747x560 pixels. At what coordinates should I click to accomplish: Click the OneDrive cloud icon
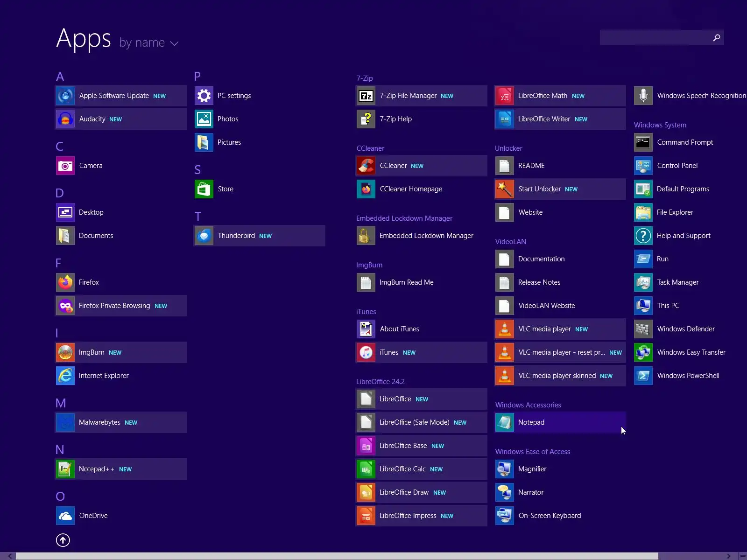[65, 516]
